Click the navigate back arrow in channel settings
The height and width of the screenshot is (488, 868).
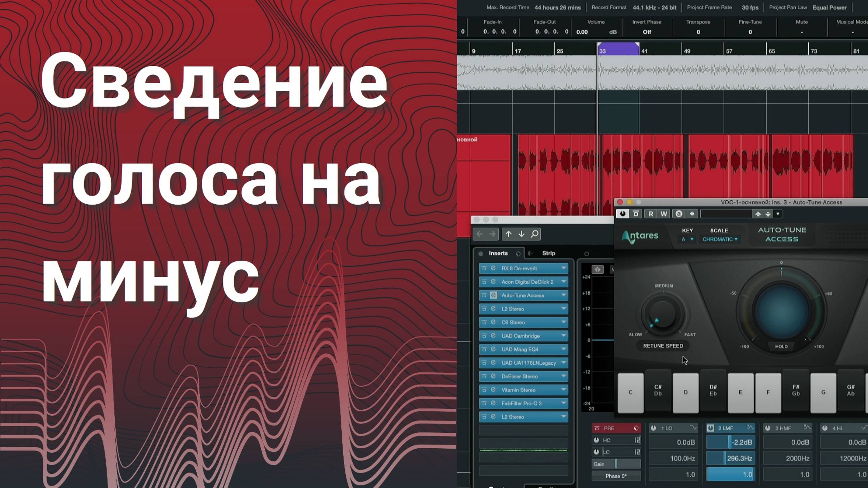(x=480, y=234)
